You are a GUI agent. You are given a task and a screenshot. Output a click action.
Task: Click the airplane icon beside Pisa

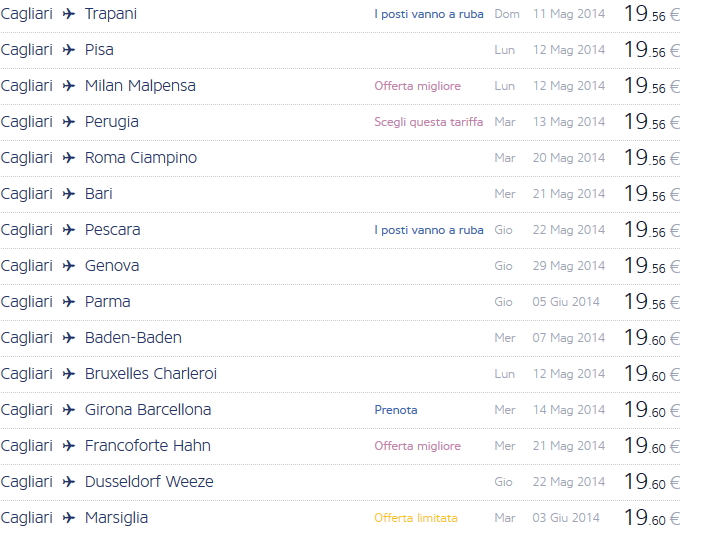click(69, 50)
